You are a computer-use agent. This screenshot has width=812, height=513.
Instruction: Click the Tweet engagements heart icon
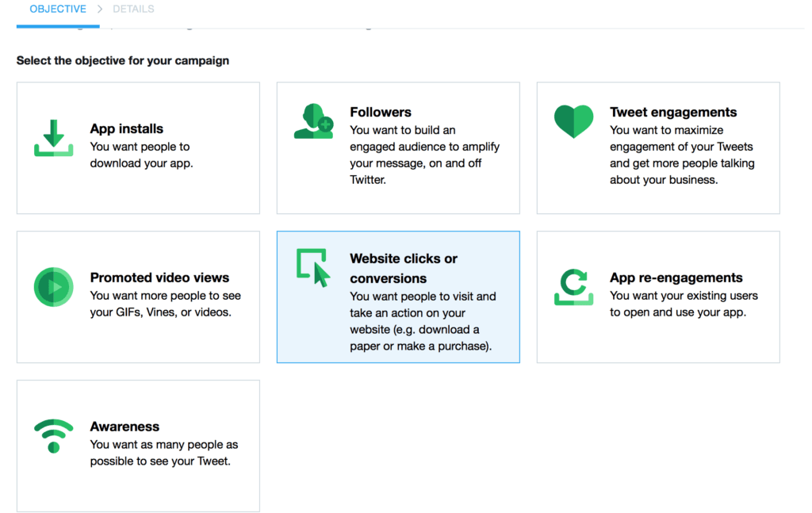point(573,121)
